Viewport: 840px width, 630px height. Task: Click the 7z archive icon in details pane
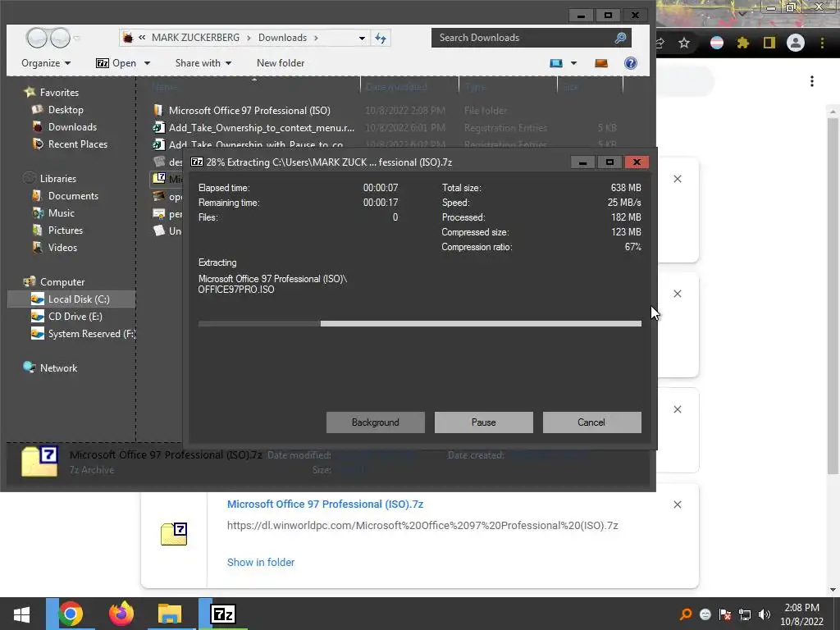point(39,461)
